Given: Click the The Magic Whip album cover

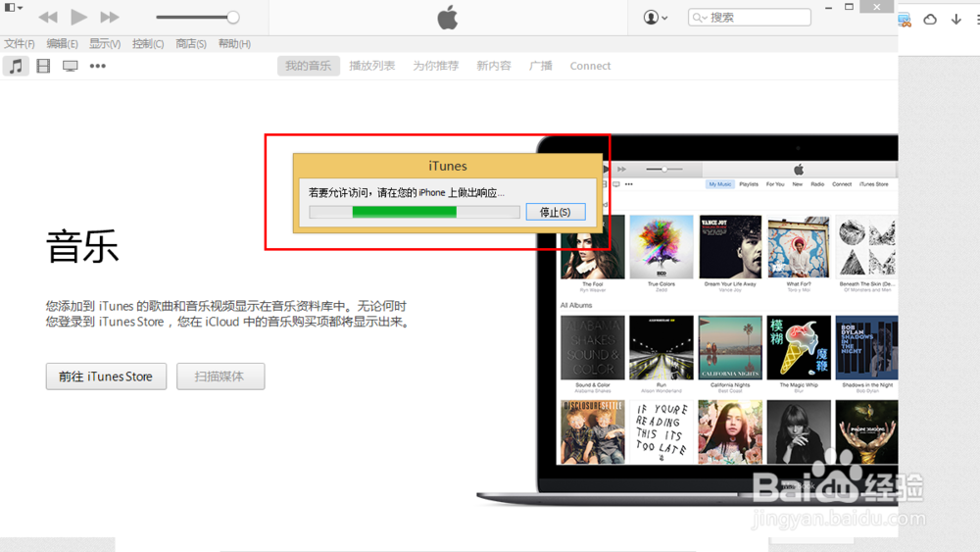Looking at the screenshot, I should (799, 348).
